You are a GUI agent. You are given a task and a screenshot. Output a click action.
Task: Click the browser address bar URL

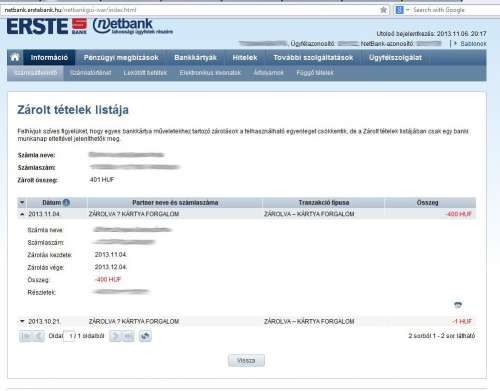pyautogui.click(x=71, y=10)
